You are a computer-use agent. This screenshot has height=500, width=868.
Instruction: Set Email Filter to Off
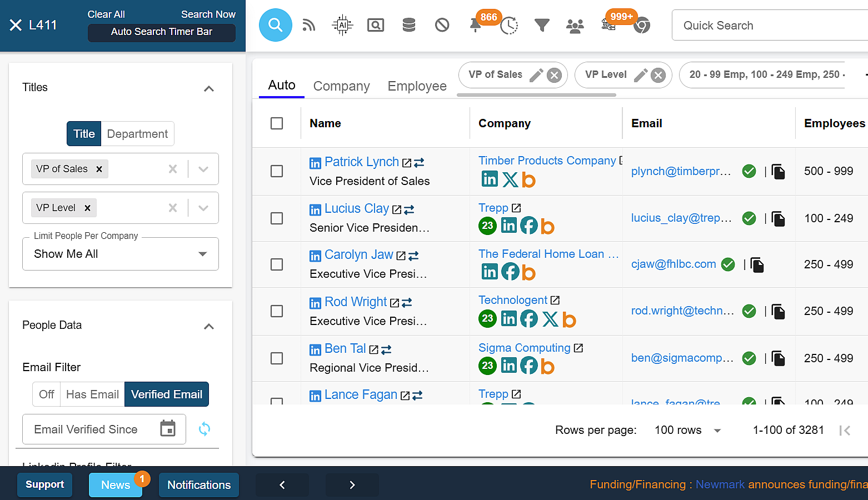coord(46,394)
